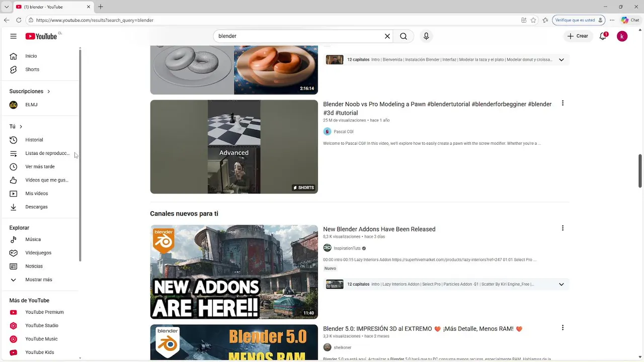Viewport: 644px width, 362px height.
Task: Visit the InspirationTuts channel
Action: (x=347, y=248)
